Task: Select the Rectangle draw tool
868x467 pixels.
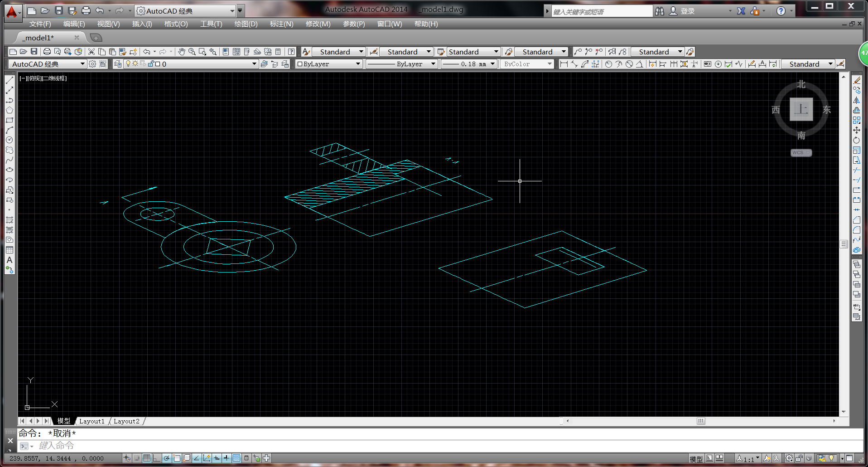Action: 10,120
